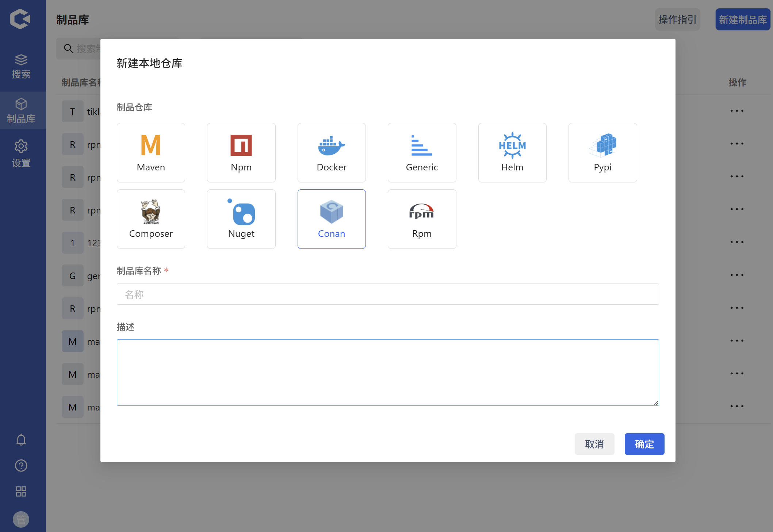Choose the Nuget repository type
Viewport: 773px width, 532px height.
[x=241, y=219]
